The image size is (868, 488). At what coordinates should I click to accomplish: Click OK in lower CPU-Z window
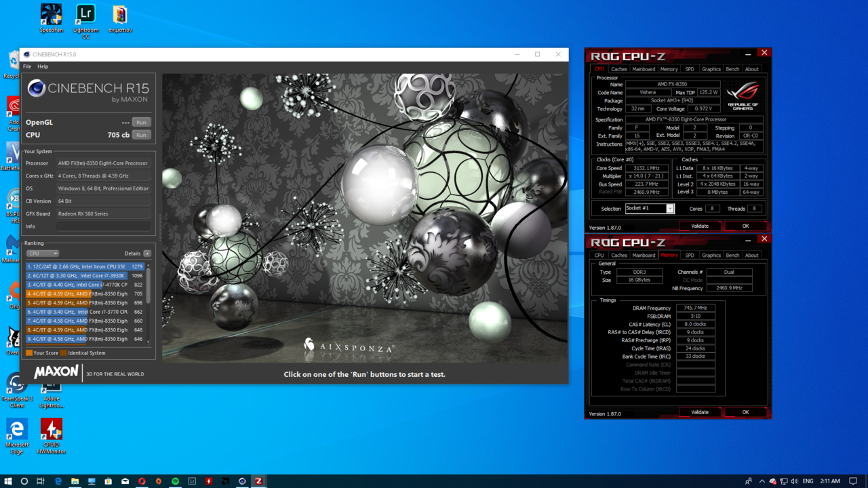click(x=745, y=412)
